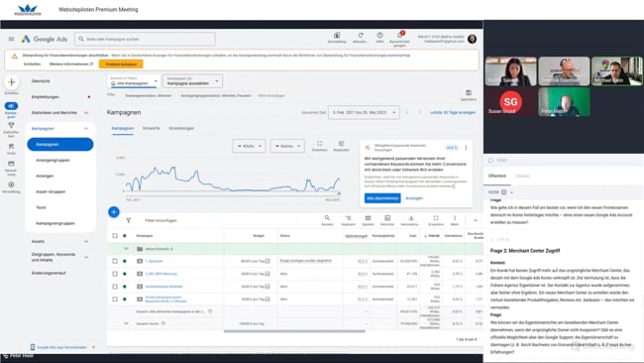The image size is (644, 363).
Task: Open the table Mehr three-dot menu
Action: [455, 218]
